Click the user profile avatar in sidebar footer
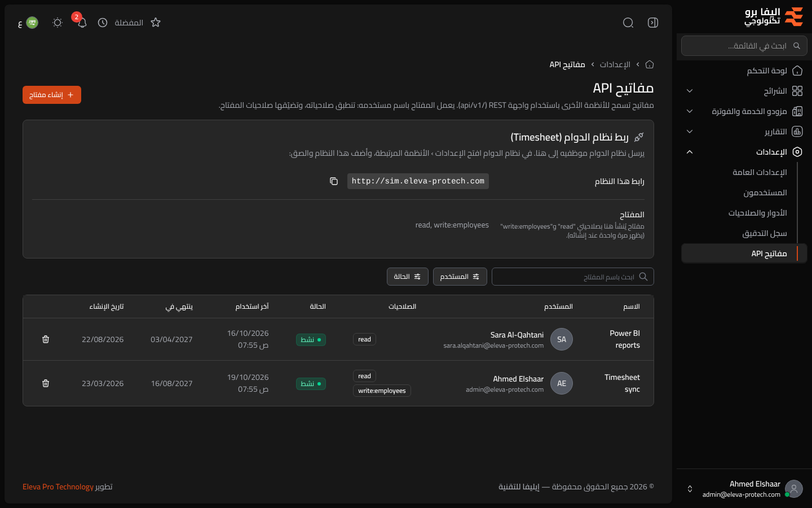The width and height of the screenshot is (812, 508). (x=794, y=489)
